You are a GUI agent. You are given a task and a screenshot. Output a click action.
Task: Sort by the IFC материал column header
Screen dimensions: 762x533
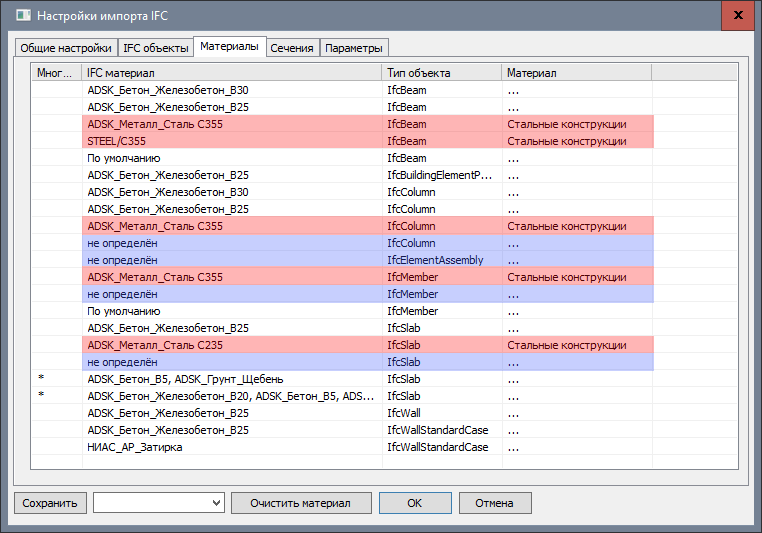coord(232,73)
